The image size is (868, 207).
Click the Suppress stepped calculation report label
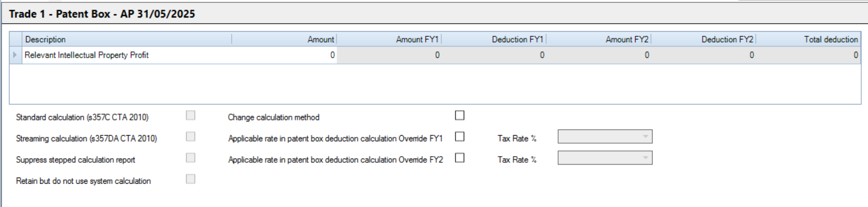[x=76, y=160]
